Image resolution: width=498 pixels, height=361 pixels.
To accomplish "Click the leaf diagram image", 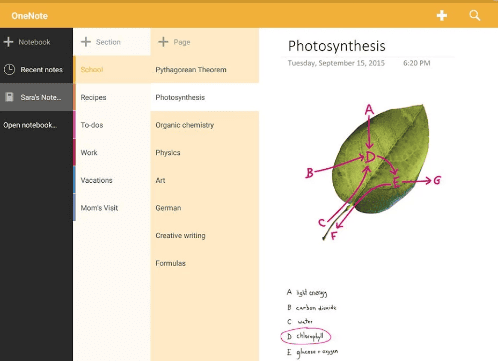I will (373, 172).
